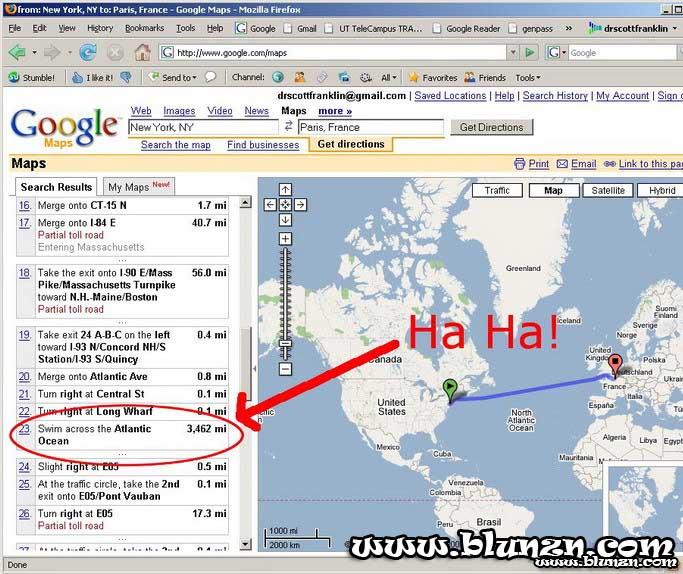Screen dimensions: 683x574
Task: Open the All channels dropdown
Action: click(x=389, y=78)
